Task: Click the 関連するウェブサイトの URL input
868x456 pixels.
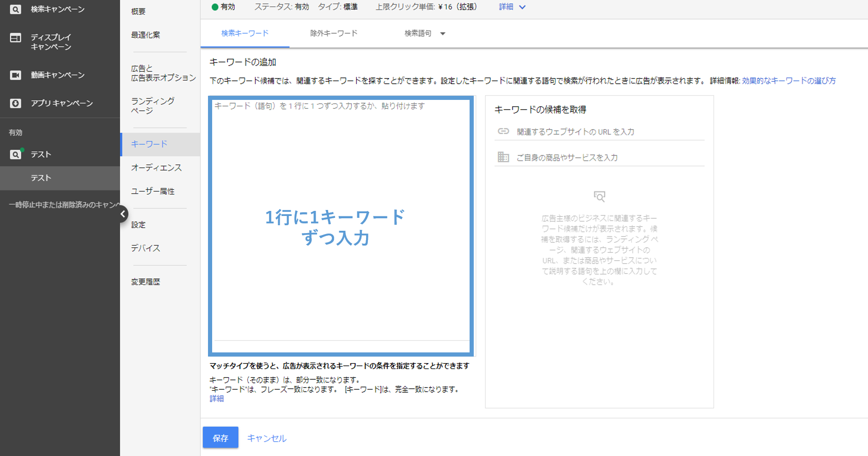Action: pos(599,132)
